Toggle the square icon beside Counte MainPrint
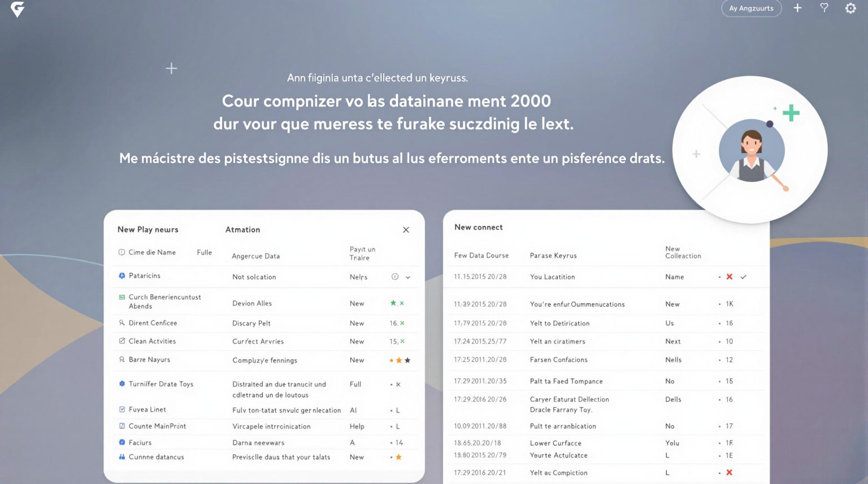The height and width of the screenshot is (484, 868). (x=121, y=426)
